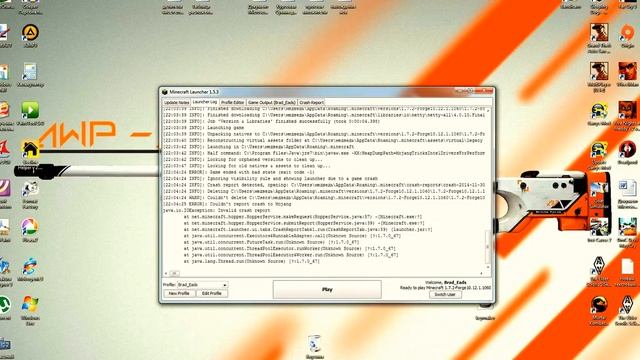Open the Word document icon on desktop
The image size is (640, 360).
627,189
